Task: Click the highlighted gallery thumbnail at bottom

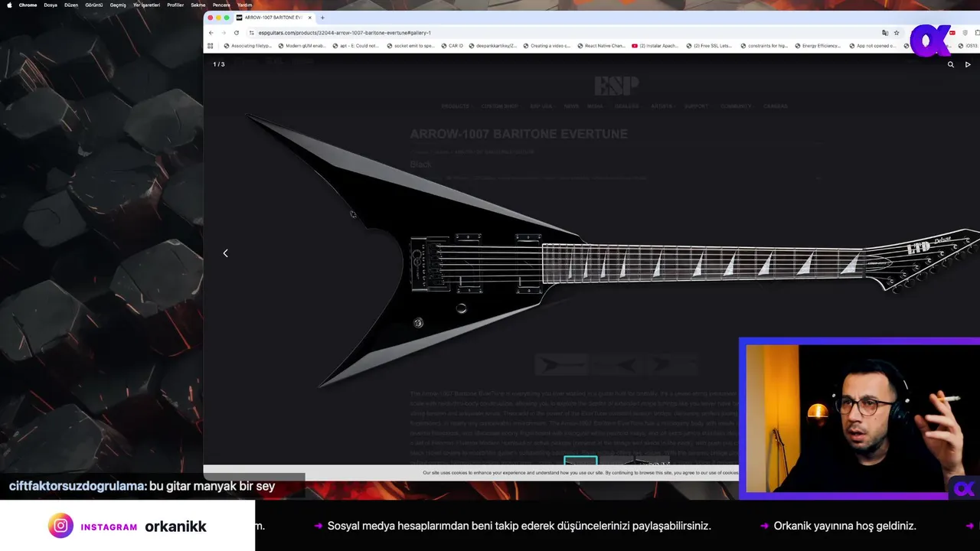Action: [x=580, y=461]
